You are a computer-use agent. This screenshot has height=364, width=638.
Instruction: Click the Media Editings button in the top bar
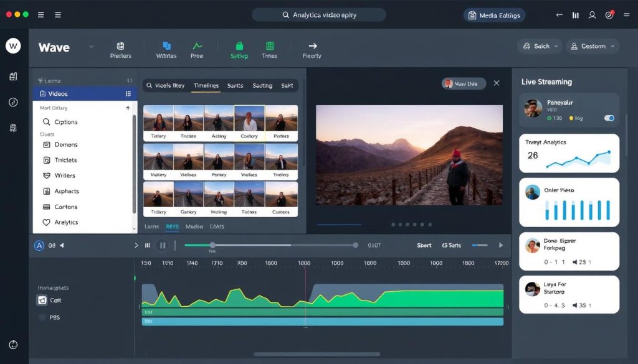point(494,15)
